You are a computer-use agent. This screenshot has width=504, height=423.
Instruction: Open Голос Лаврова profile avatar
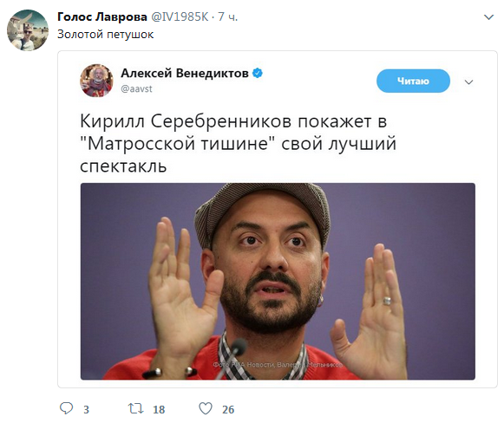point(28,29)
